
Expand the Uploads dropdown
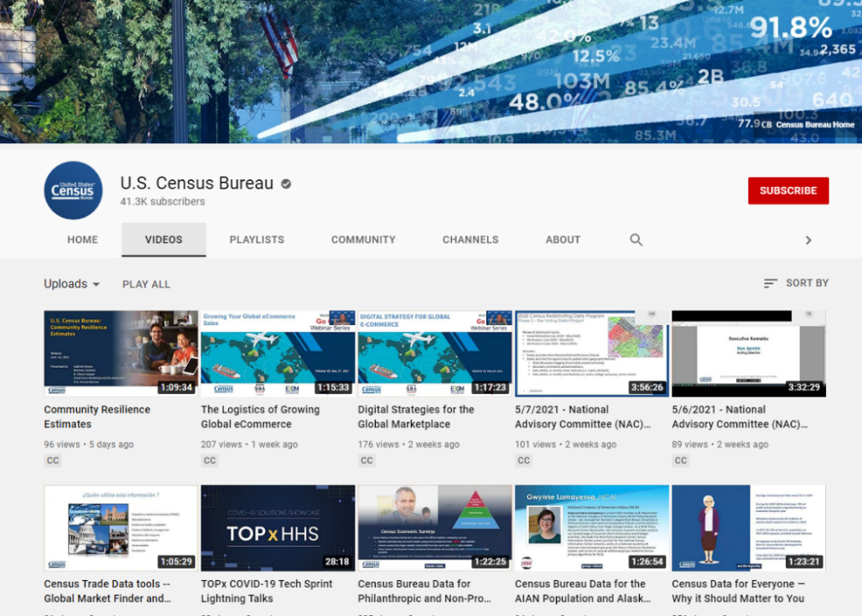[72, 284]
